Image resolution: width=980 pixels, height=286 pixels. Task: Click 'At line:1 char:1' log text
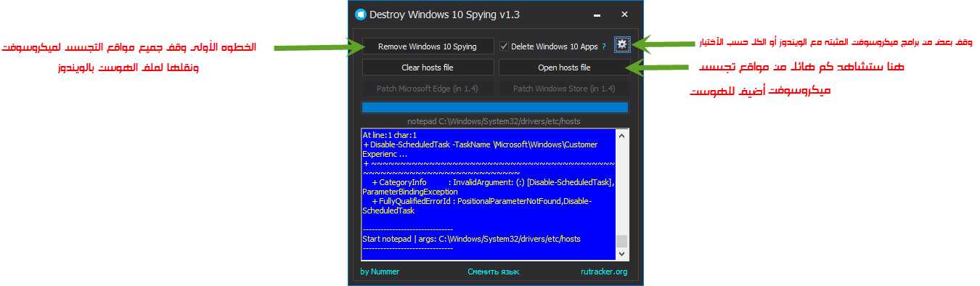pyautogui.click(x=389, y=135)
